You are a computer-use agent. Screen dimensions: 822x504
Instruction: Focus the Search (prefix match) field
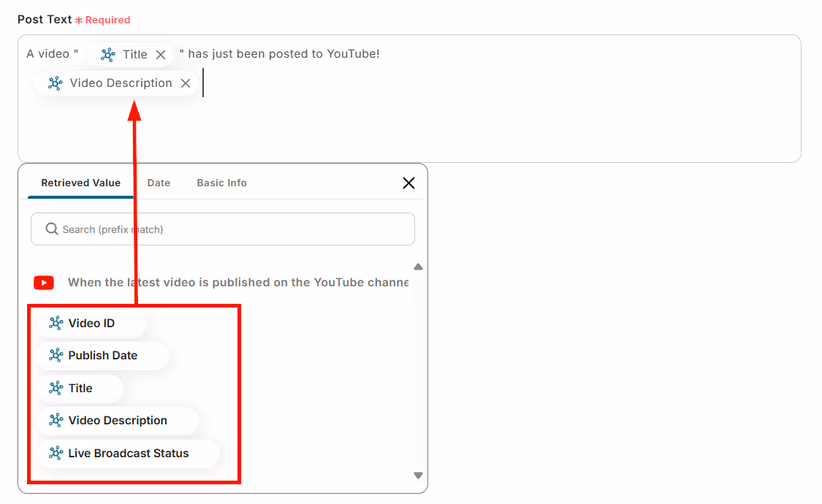tap(223, 229)
